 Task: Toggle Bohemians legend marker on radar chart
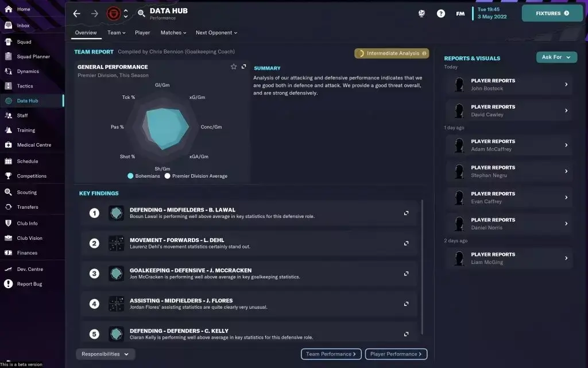pos(130,176)
